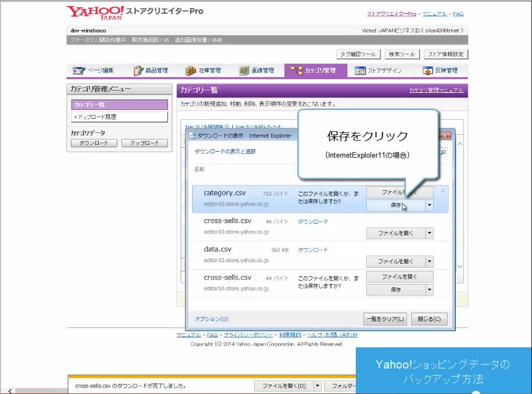Click ファイルを開く beside the 44 バイト ダウンロード link

tap(396, 234)
